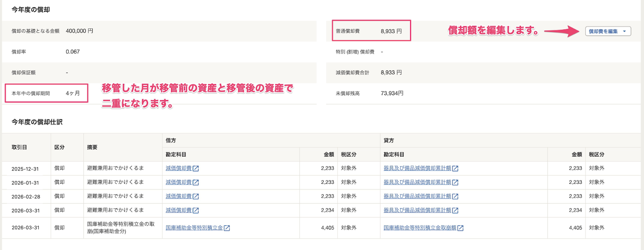Open the 国庫補助金等特別積立金取崩額 credit link

coord(420,228)
